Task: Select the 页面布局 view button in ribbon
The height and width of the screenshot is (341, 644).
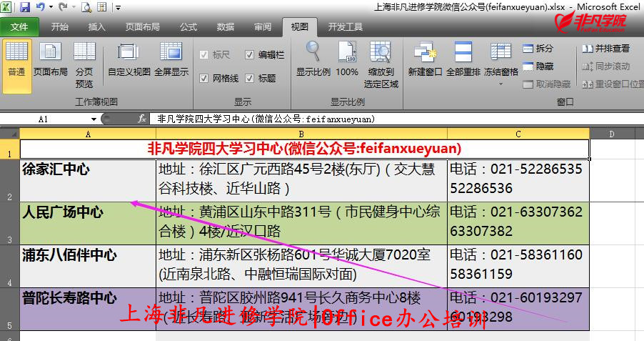Action: click(50, 59)
